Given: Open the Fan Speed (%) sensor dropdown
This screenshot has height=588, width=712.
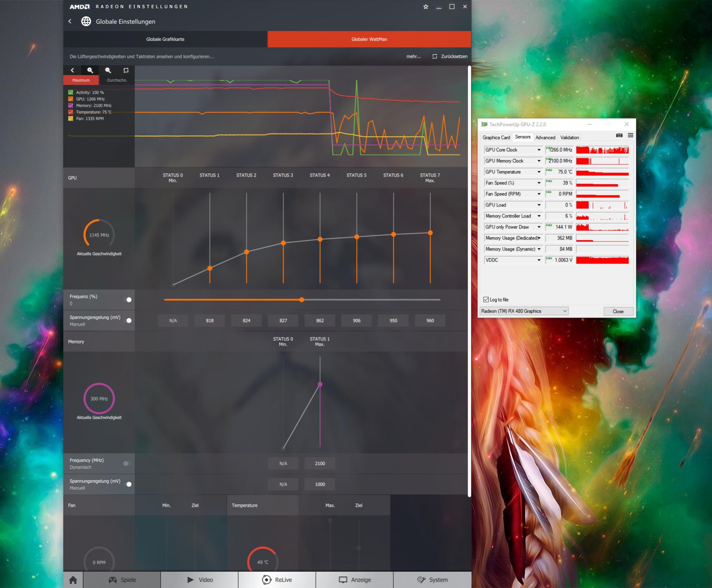Looking at the screenshot, I should pos(539,183).
